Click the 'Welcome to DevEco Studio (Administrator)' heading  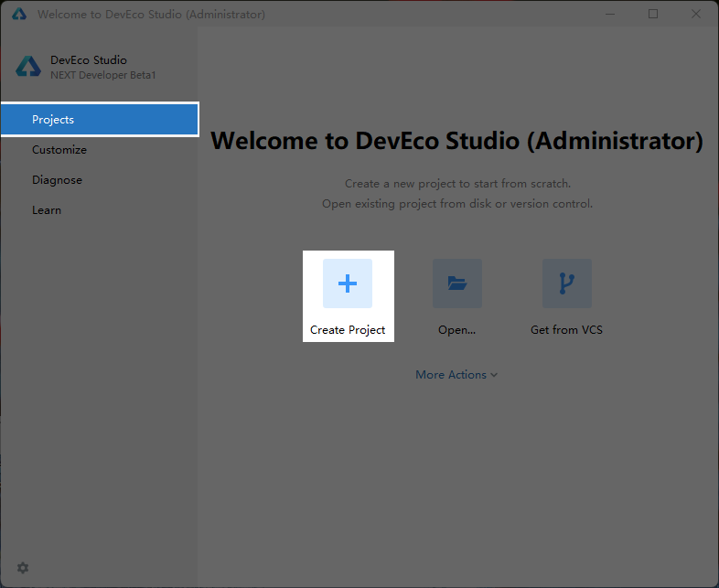coord(456,141)
